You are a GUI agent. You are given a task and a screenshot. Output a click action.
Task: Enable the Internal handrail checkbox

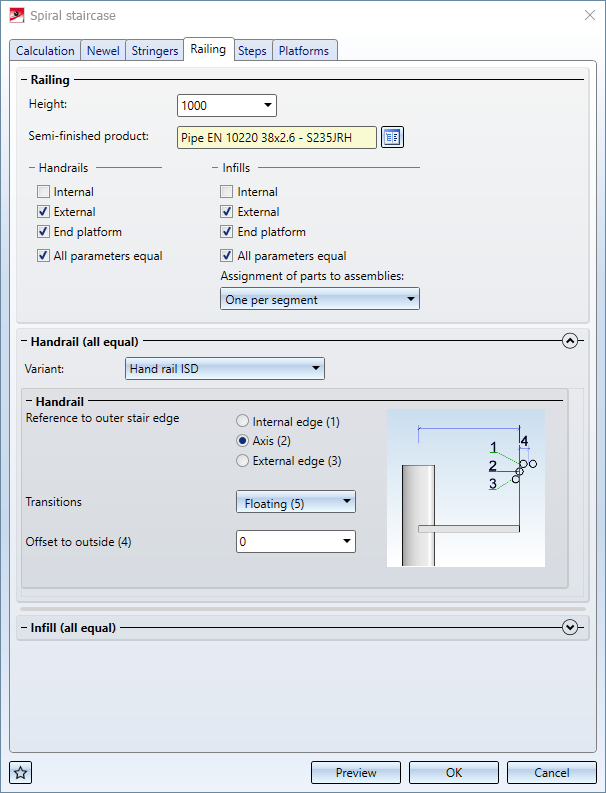44,192
